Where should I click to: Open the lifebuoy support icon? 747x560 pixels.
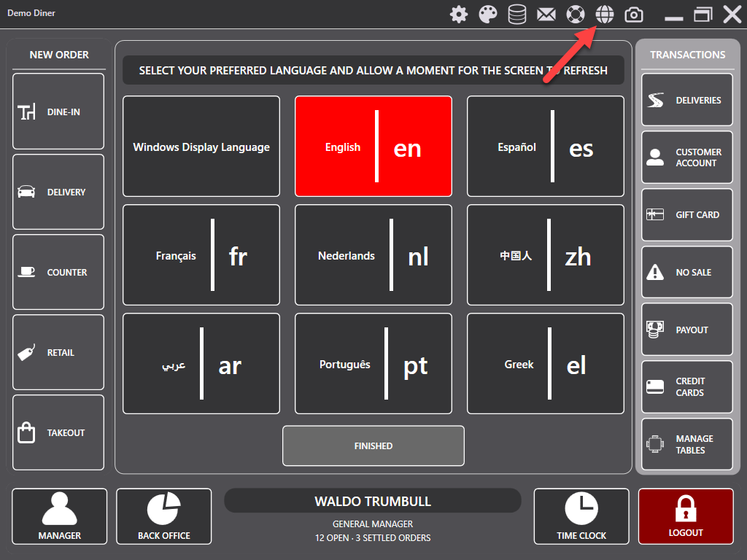pyautogui.click(x=576, y=14)
